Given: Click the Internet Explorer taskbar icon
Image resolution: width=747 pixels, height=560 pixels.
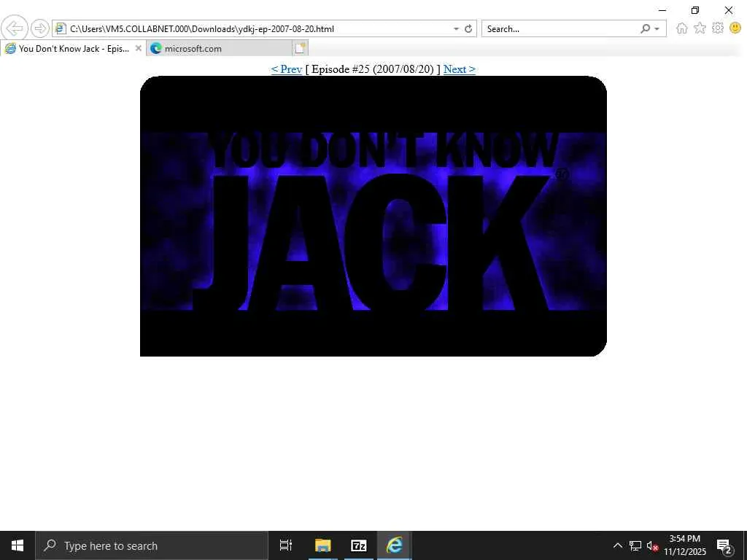Looking at the screenshot, I should [x=394, y=545].
